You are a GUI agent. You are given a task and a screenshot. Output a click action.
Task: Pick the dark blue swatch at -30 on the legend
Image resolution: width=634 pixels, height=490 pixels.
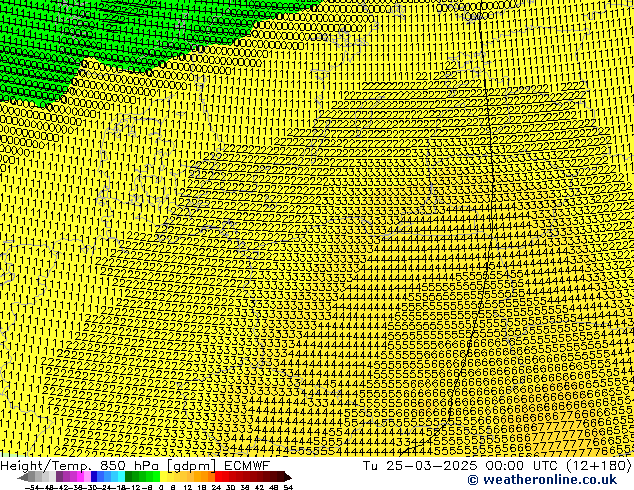[x=94, y=476]
